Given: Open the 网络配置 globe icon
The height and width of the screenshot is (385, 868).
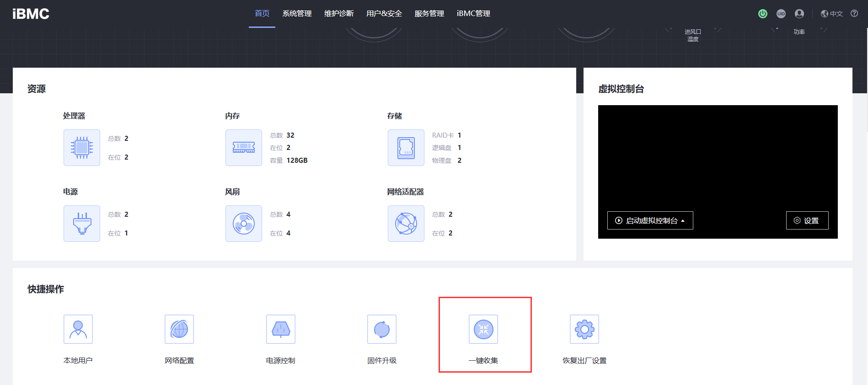Looking at the screenshot, I should click(x=179, y=329).
